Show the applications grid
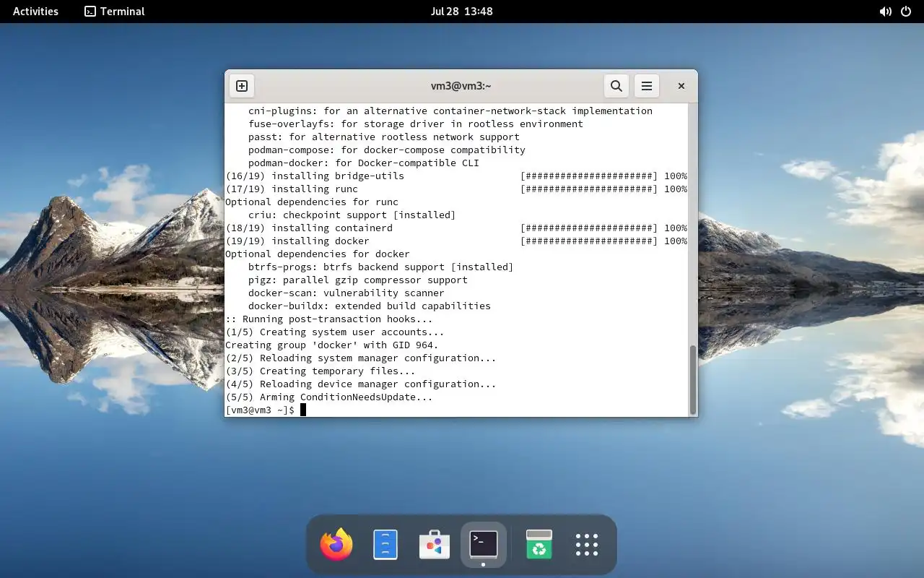Image resolution: width=924 pixels, height=578 pixels. [x=587, y=545]
